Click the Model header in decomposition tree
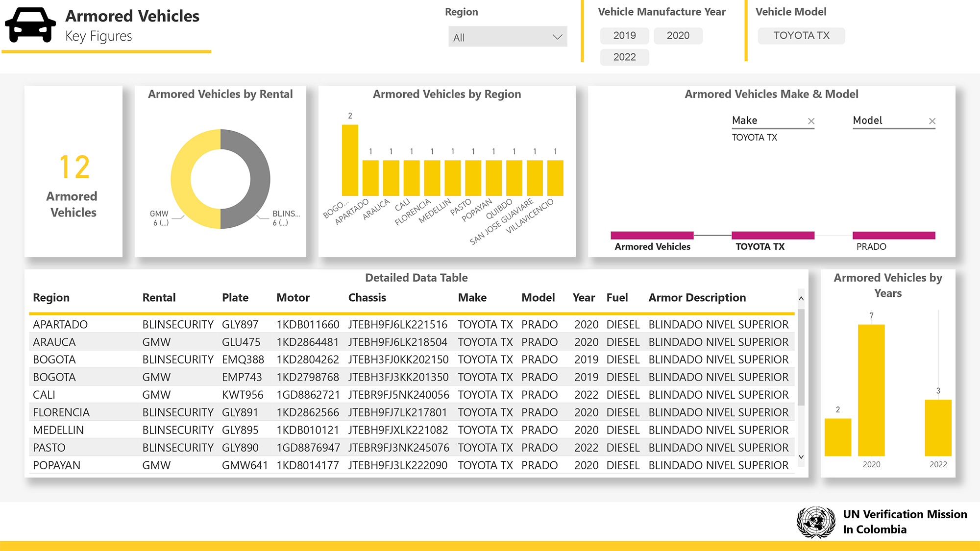 point(867,120)
